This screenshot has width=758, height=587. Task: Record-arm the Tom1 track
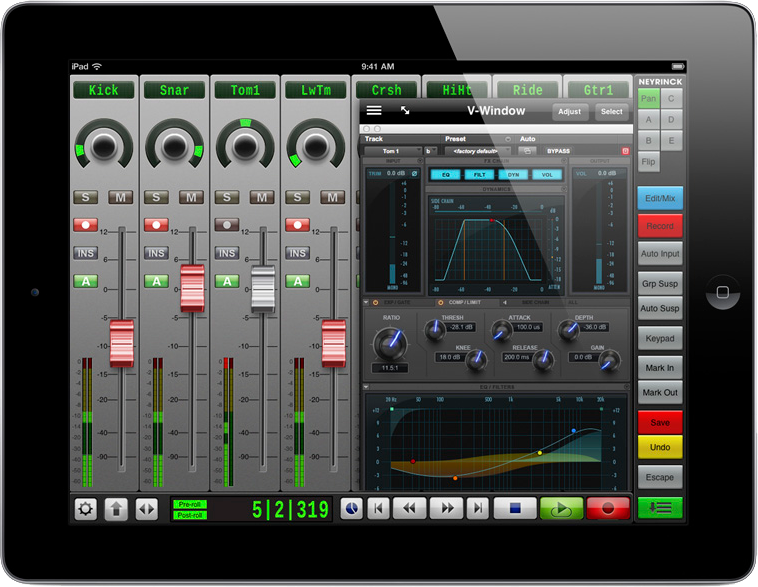[x=227, y=225]
